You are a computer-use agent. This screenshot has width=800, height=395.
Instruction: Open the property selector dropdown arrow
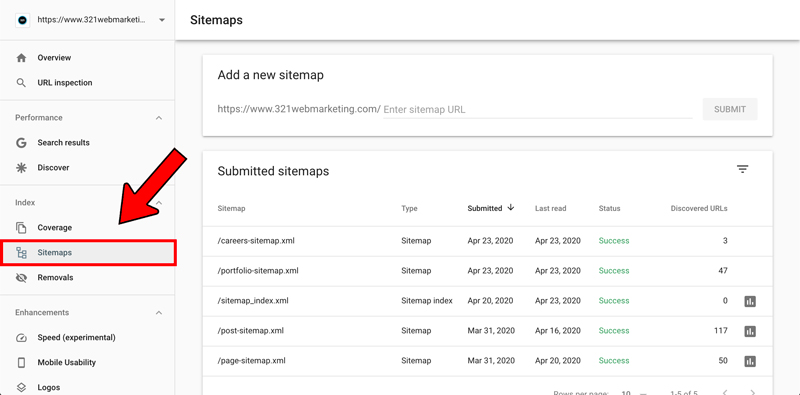(x=162, y=20)
